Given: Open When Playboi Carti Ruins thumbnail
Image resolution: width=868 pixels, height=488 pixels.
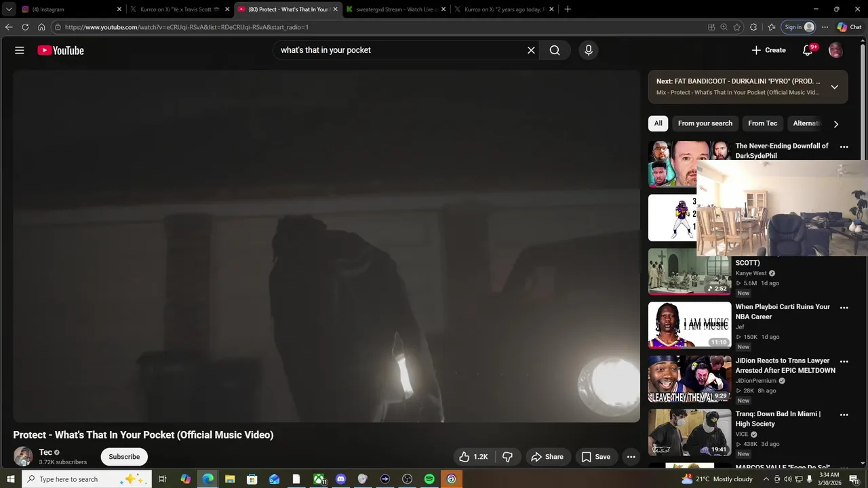Looking at the screenshot, I should [x=689, y=325].
